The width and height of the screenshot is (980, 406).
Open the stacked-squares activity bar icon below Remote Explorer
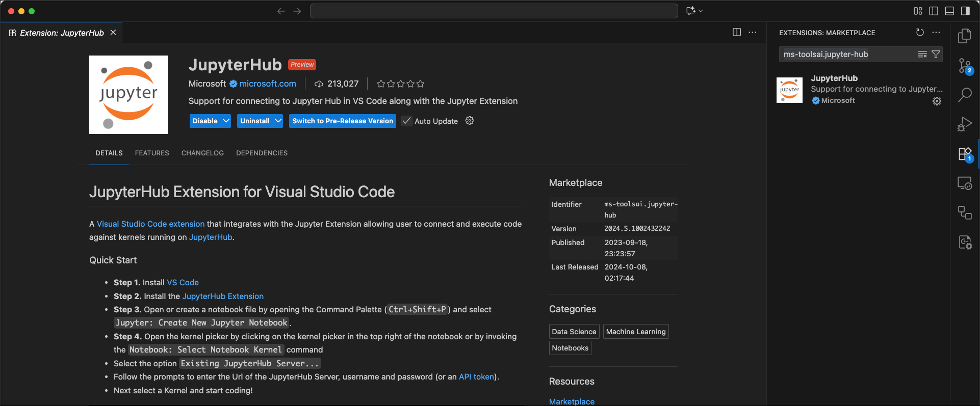965,212
